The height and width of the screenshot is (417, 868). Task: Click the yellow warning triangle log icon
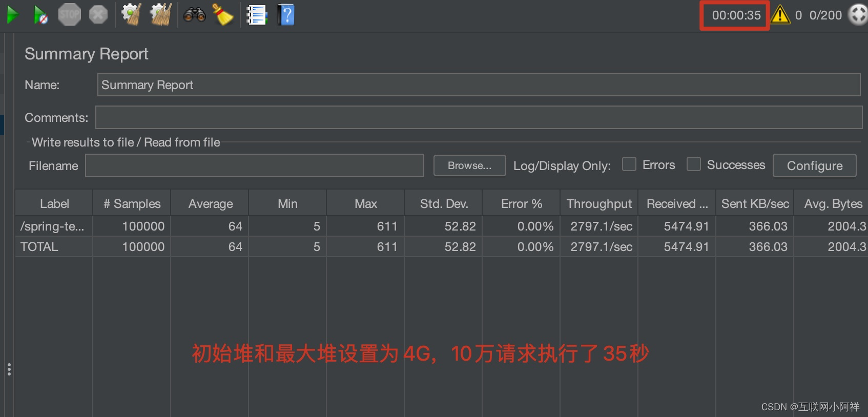780,15
